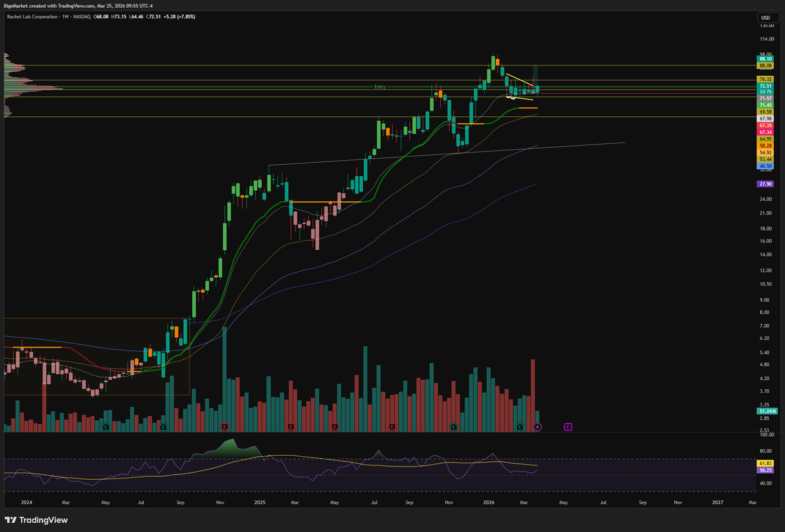Screen dimensions: 785x532
Task: Click the purple upcoming earnings E marker
Action: pyautogui.click(x=568, y=427)
